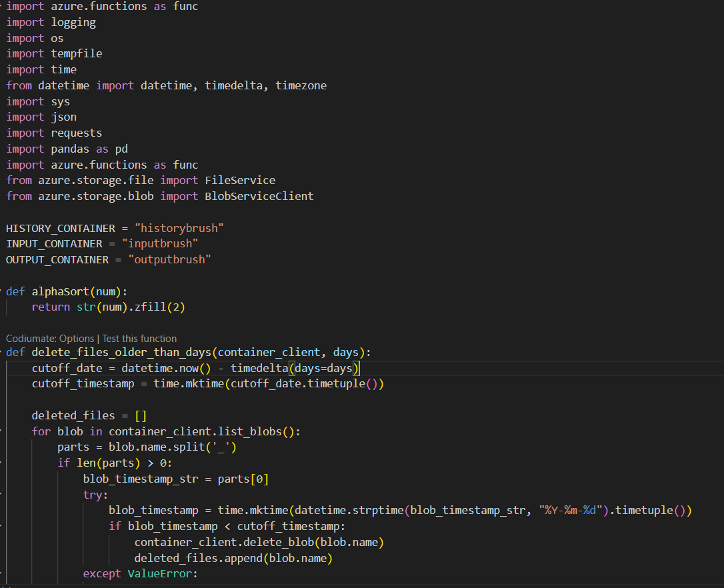Click the "inputbrush" string value
This screenshot has width=724, height=588.
tap(160, 244)
